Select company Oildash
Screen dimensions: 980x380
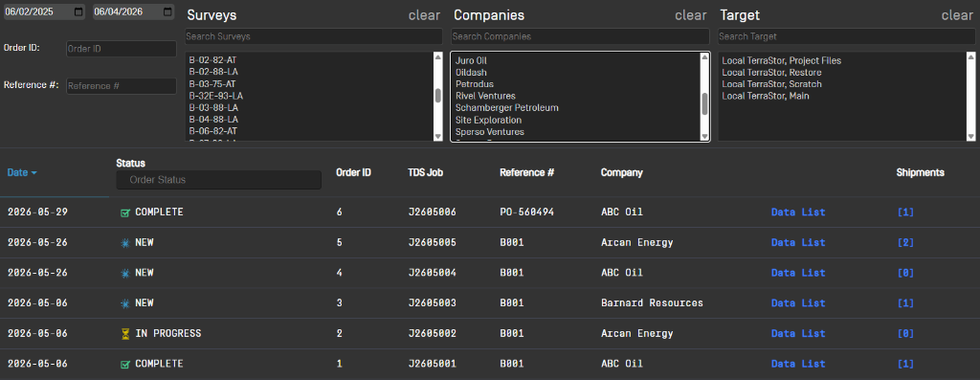(x=471, y=73)
